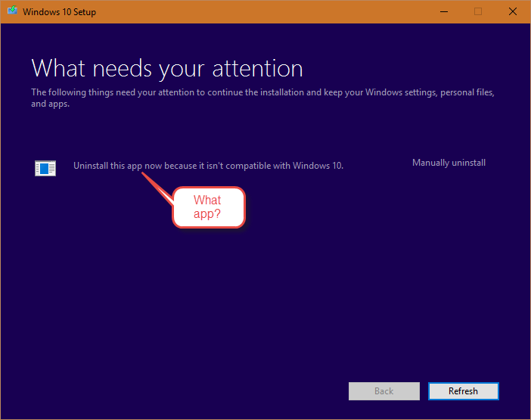Open the Manually uninstall link
The width and height of the screenshot is (531, 420).
[449, 163]
